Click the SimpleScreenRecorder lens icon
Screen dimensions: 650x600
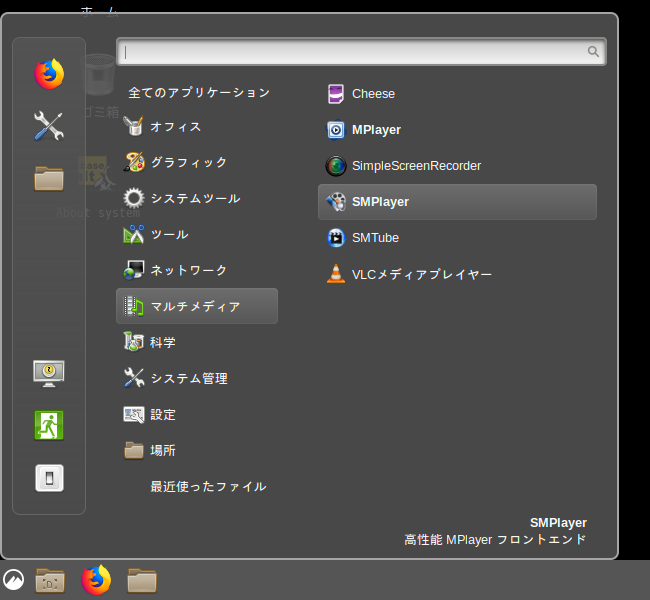[x=336, y=166]
